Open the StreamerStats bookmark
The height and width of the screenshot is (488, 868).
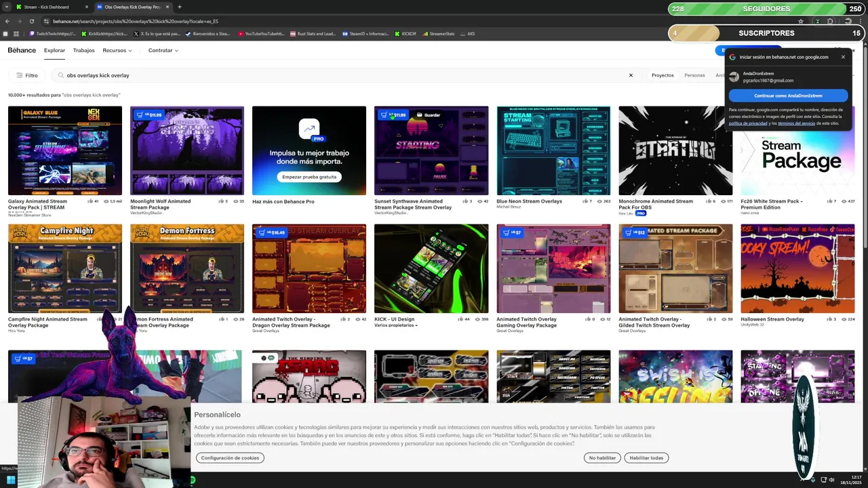coord(438,33)
